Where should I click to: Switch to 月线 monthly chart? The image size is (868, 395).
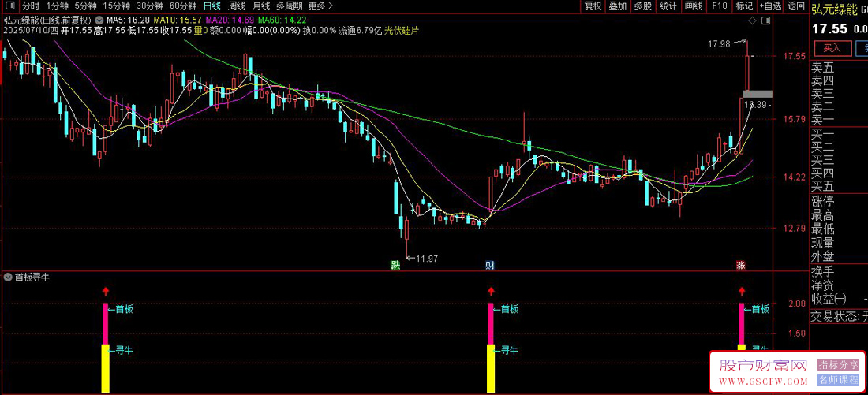(260, 6)
